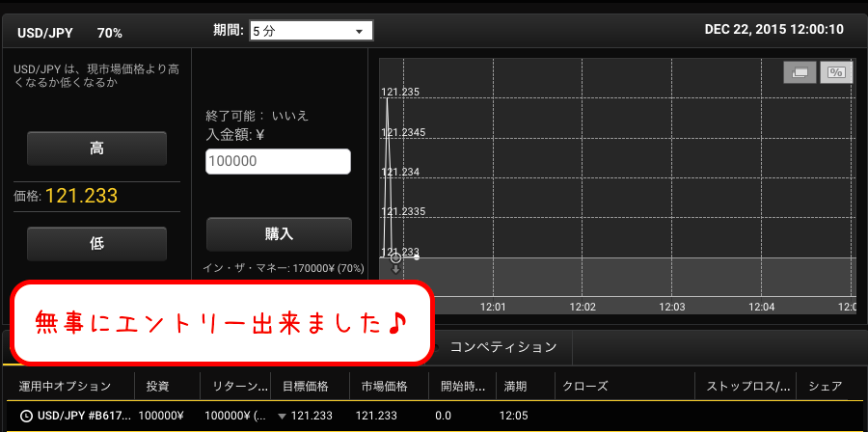Click the ストップロス column header
The image size is (868, 432).
[748, 386]
